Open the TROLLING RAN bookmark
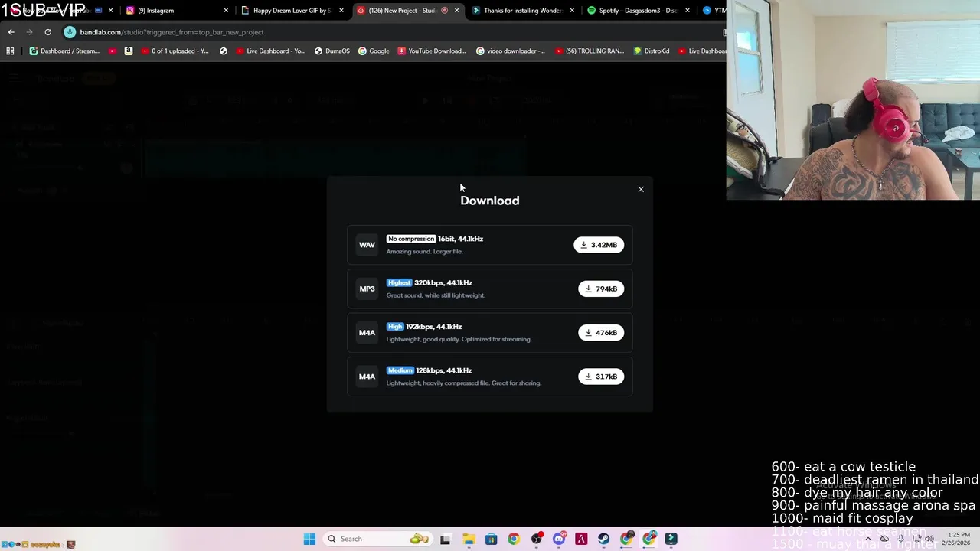Viewport: 980px width, 551px height. coord(589,51)
